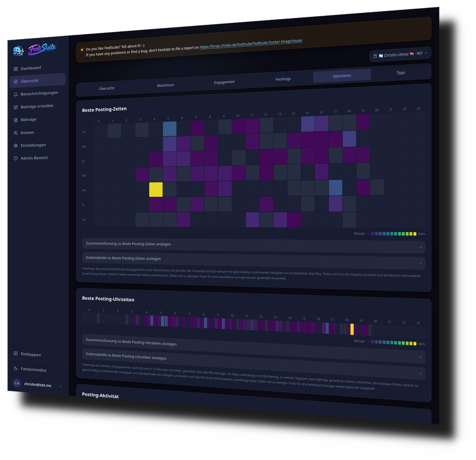
Task: Select the Optimieren tab
Action: click(x=342, y=76)
